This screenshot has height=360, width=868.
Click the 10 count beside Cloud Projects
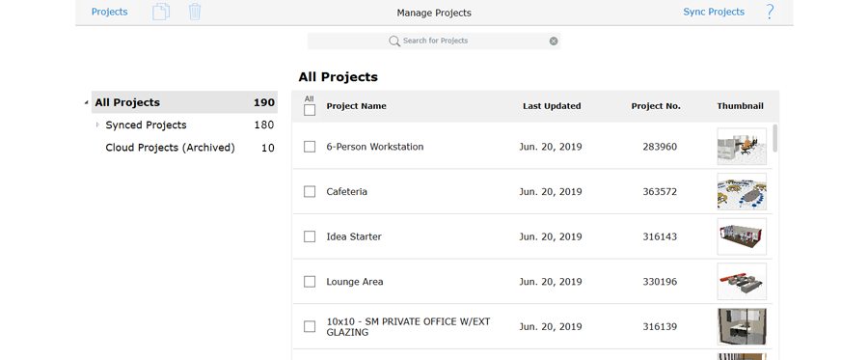(268, 148)
